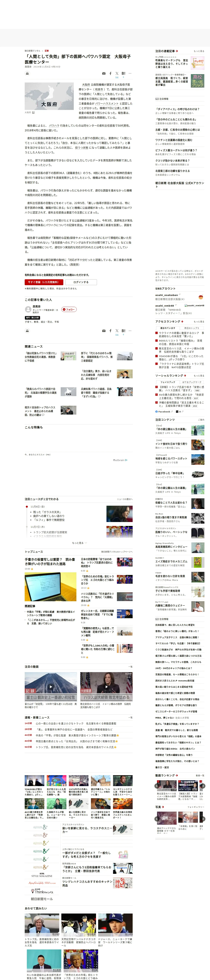The height and width of the screenshot is (980, 210).
Task: Play the ハリス副大統領 敗北を認める video
Action: point(106,686)
